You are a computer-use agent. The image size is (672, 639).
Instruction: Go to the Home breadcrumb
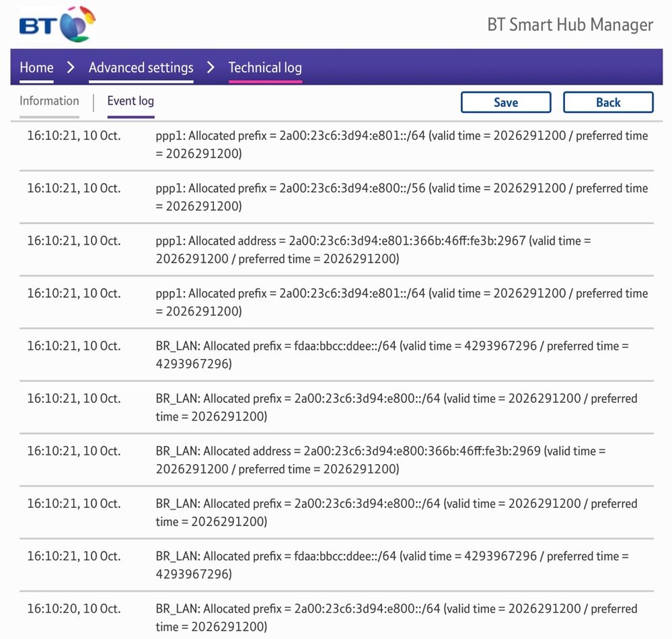tap(36, 67)
